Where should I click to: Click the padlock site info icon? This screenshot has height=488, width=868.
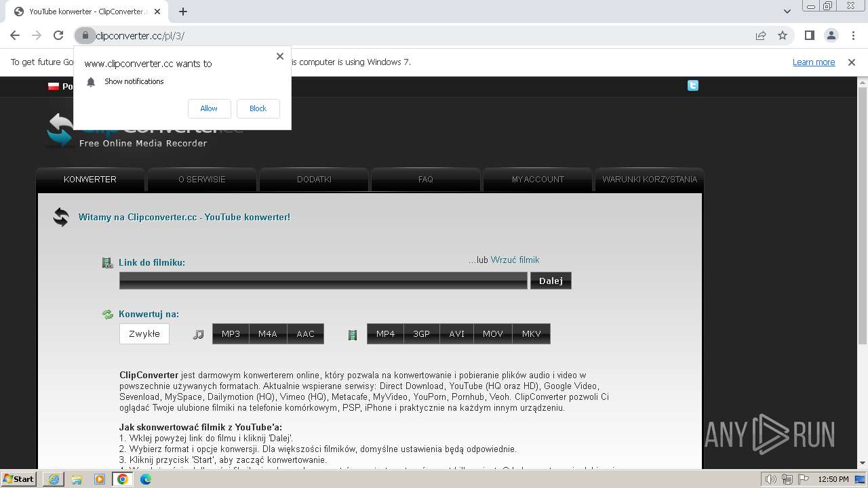pos(85,36)
